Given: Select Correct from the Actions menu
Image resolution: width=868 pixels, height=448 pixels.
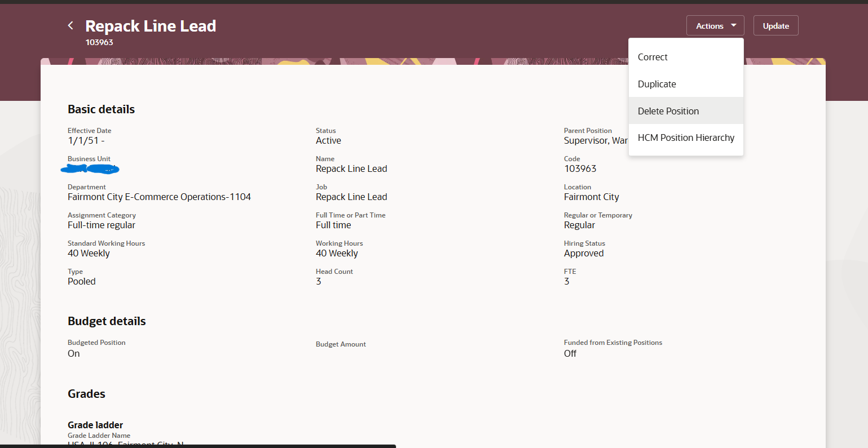Looking at the screenshot, I should [x=653, y=56].
